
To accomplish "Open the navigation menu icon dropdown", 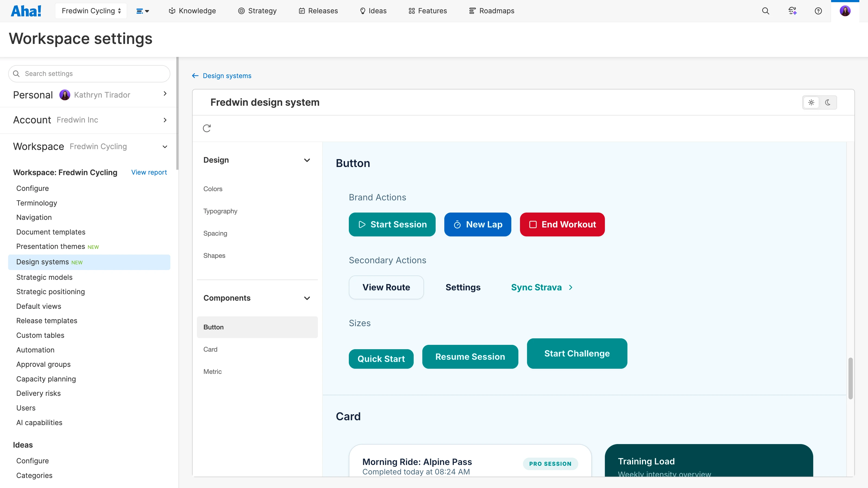I will [x=142, y=11].
